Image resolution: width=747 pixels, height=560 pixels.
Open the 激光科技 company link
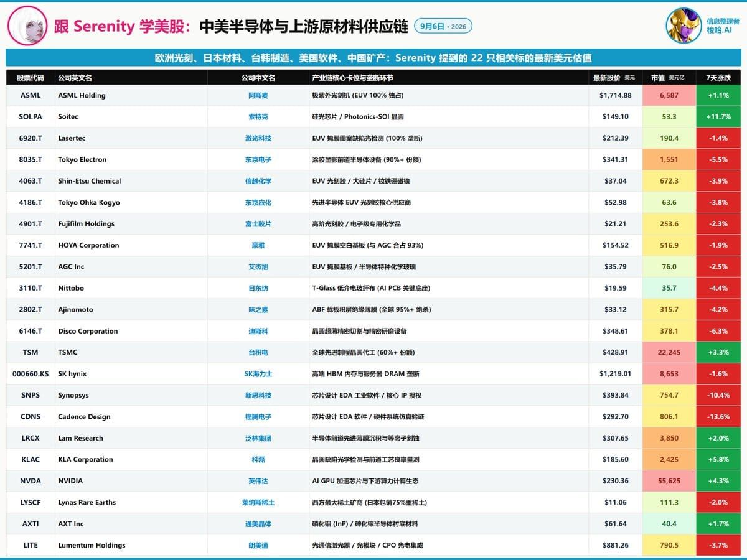[258, 138]
